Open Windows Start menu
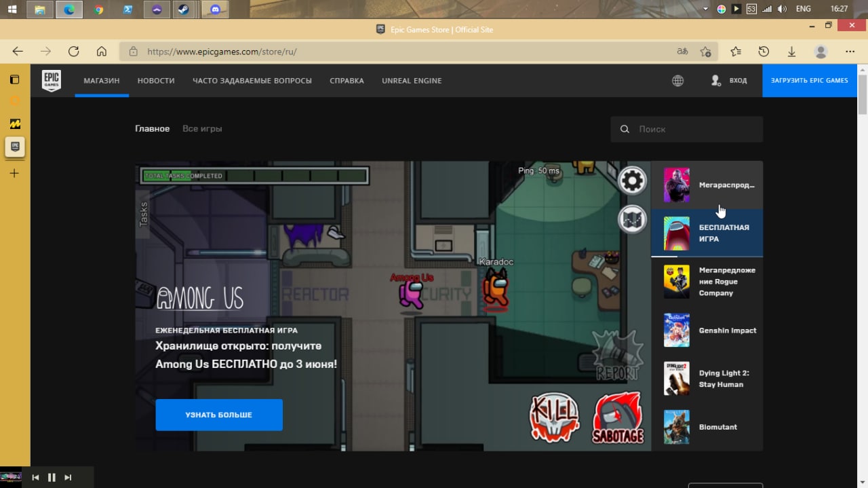Screen dimensions: 868x488 coord(12,10)
